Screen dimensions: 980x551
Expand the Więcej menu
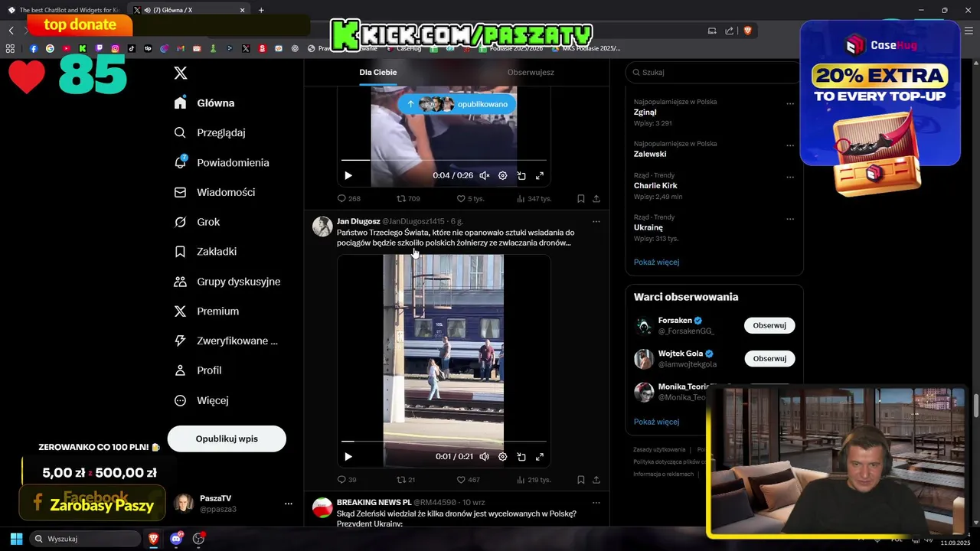tap(201, 400)
